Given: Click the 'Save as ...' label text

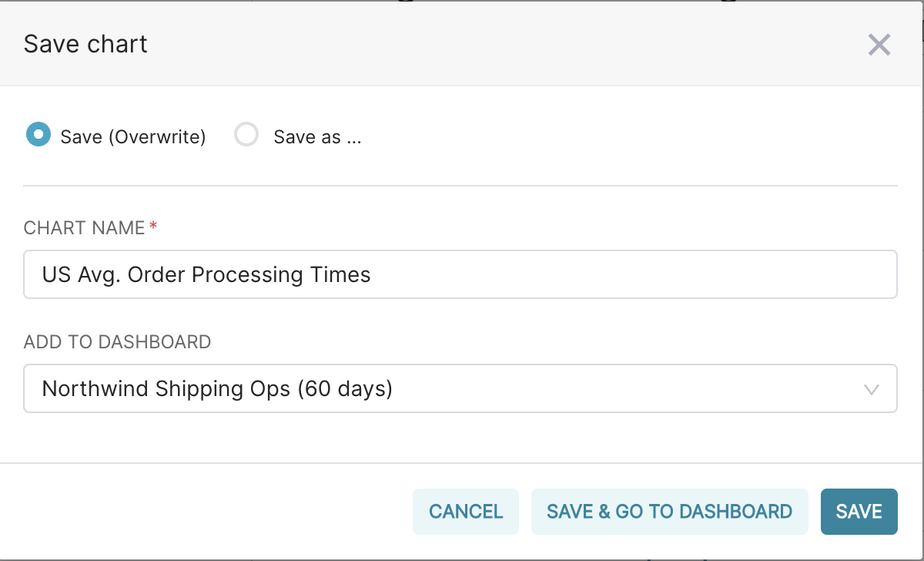Looking at the screenshot, I should pyautogui.click(x=317, y=137).
